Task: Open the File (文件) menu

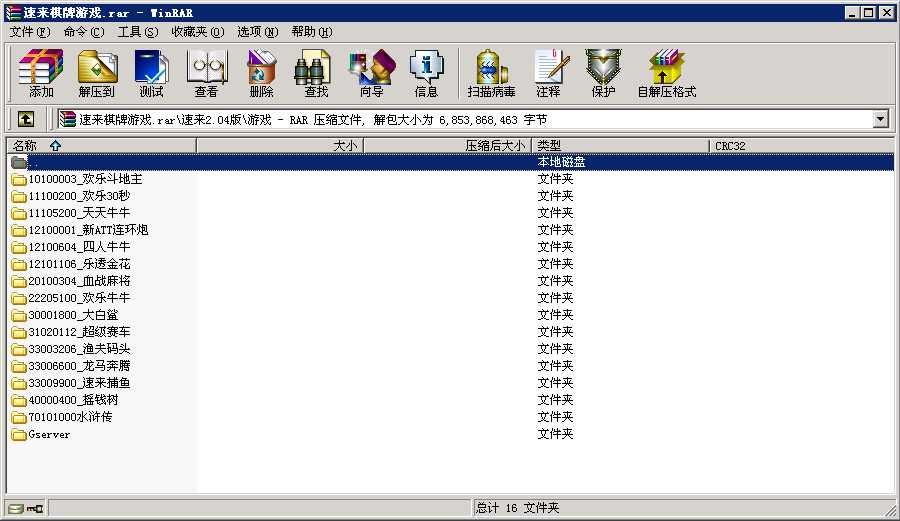Action: click(30, 32)
